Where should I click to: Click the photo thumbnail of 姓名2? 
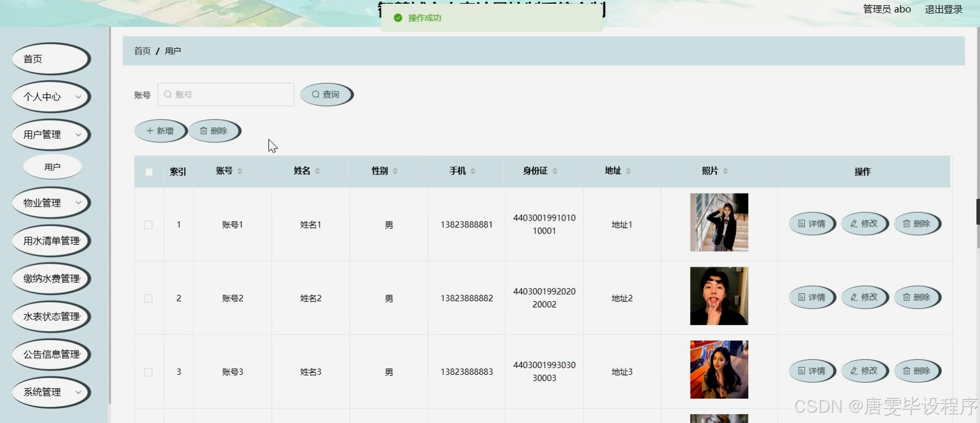pos(719,296)
